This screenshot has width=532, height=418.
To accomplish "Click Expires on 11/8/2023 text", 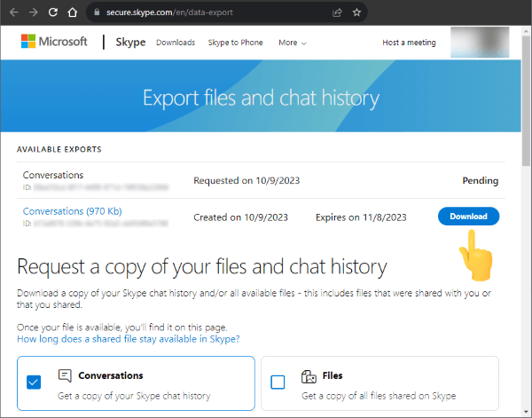I will [x=361, y=217].
